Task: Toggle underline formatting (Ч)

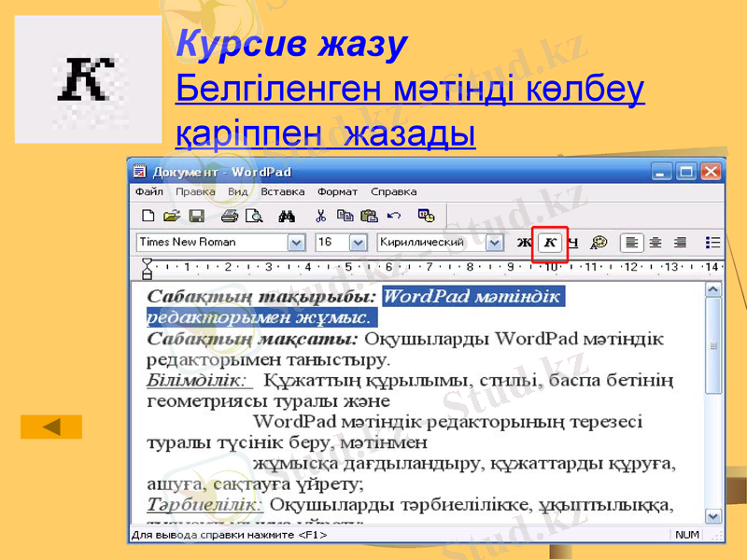Action: (x=574, y=241)
